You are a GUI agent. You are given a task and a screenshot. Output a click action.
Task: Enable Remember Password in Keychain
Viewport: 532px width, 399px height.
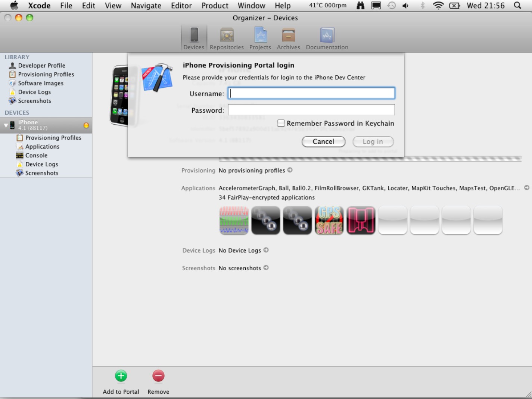point(281,123)
